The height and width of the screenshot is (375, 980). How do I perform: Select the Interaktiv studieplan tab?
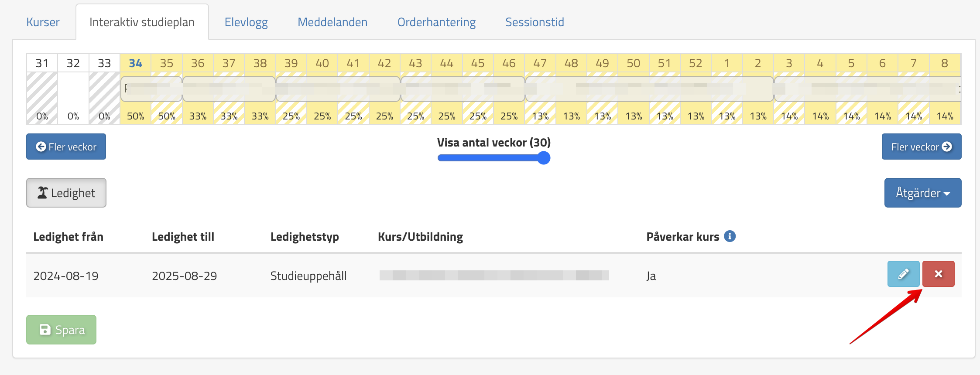coord(142,22)
